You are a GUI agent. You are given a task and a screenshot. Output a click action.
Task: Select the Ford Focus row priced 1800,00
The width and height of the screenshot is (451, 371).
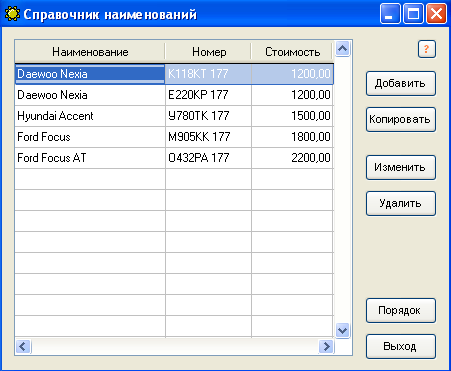click(174, 137)
